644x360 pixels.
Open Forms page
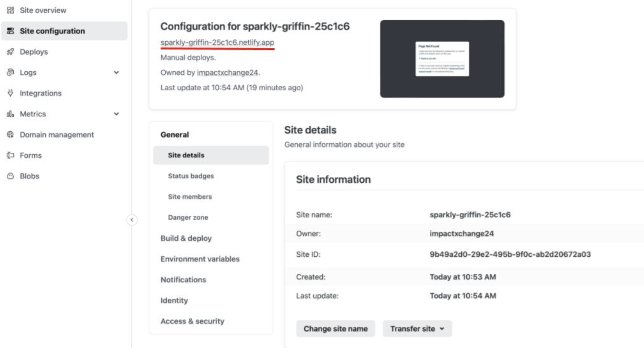[31, 155]
